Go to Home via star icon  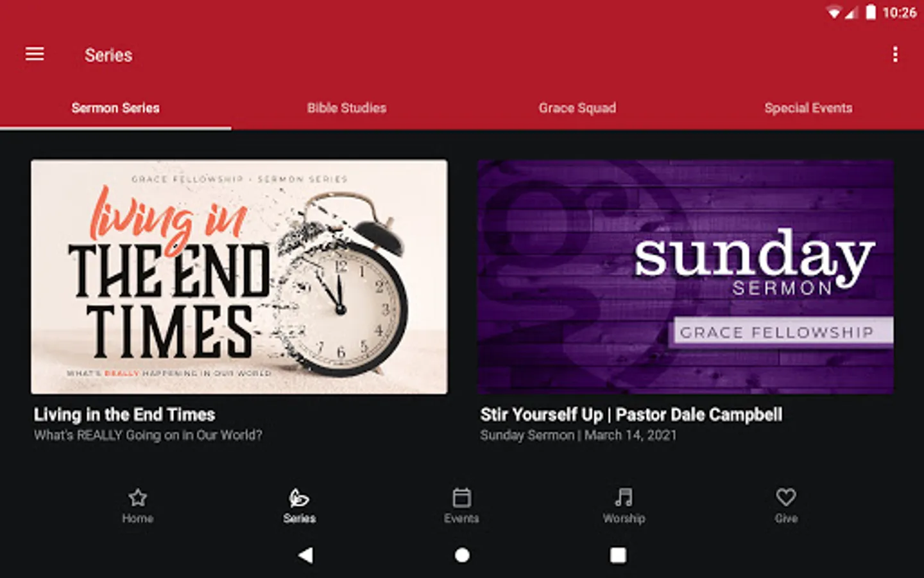pyautogui.click(x=138, y=498)
